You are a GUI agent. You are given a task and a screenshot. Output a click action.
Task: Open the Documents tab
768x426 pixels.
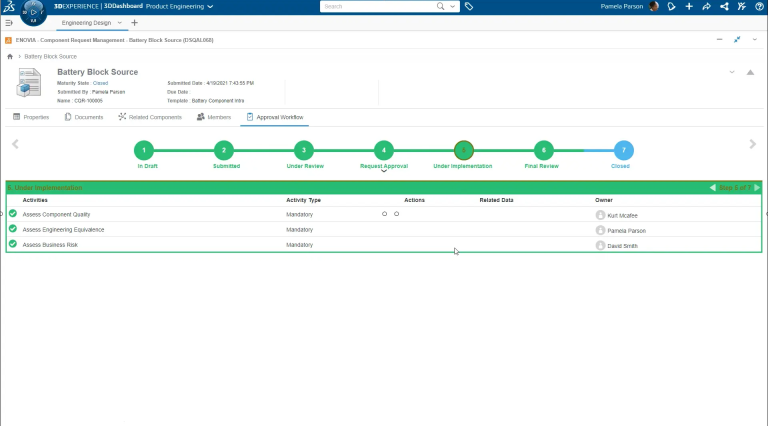[84, 117]
